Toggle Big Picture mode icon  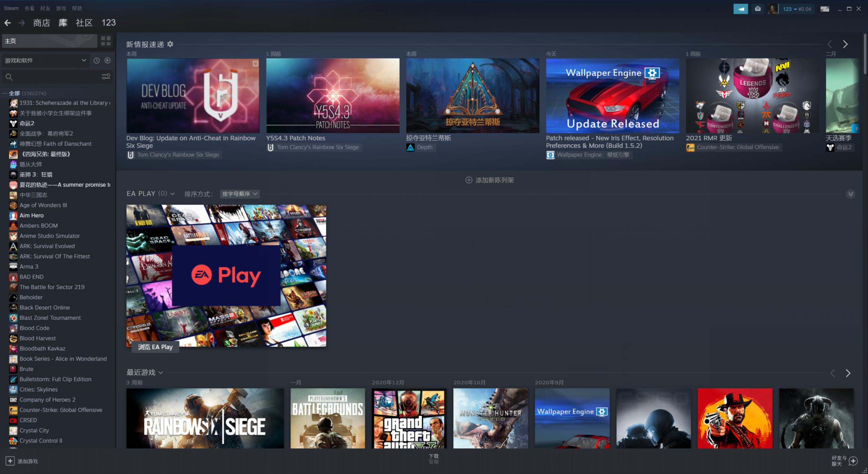pyautogui.click(x=824, y=9)
